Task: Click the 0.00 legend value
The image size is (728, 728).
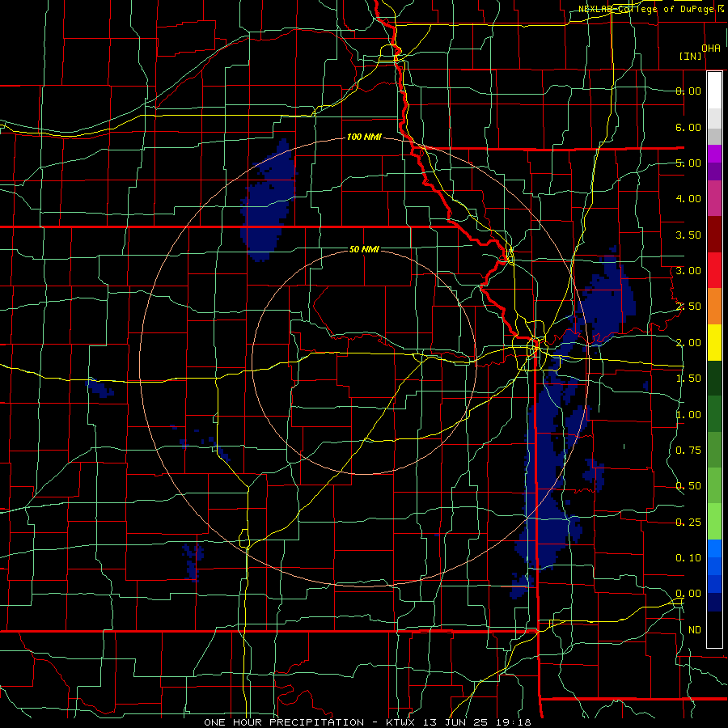Action: tap(688, 594)
